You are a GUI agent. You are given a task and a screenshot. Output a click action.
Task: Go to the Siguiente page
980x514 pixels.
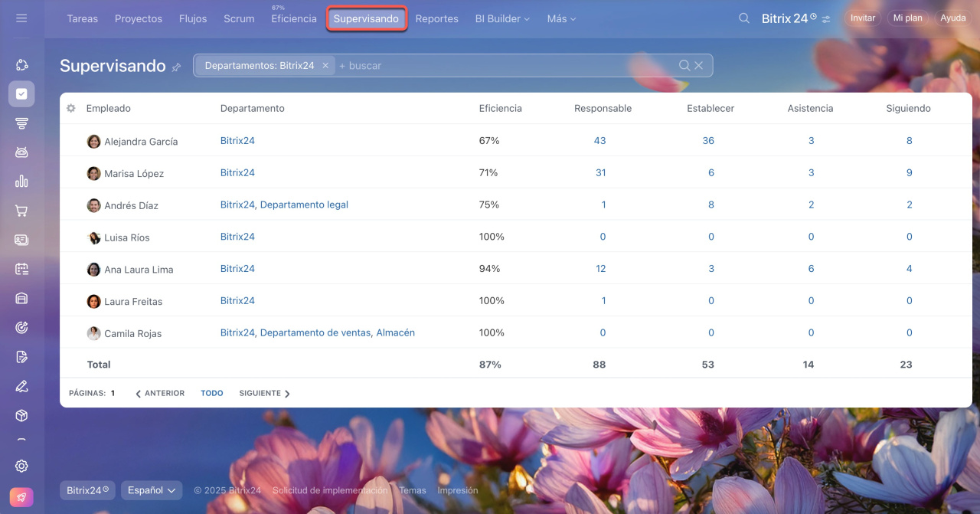point(265,393)
